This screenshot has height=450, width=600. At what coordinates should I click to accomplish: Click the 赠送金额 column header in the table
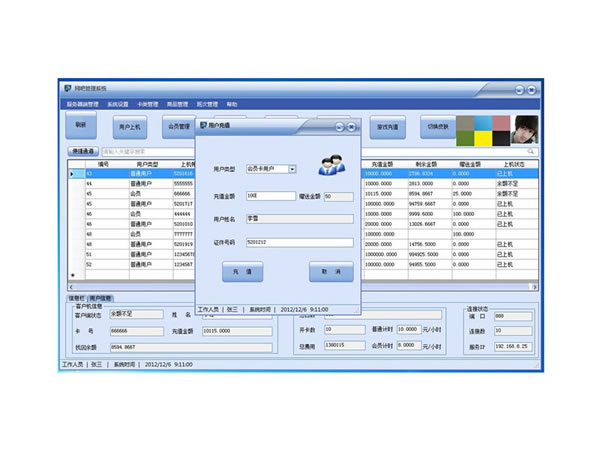coord(470,165)
